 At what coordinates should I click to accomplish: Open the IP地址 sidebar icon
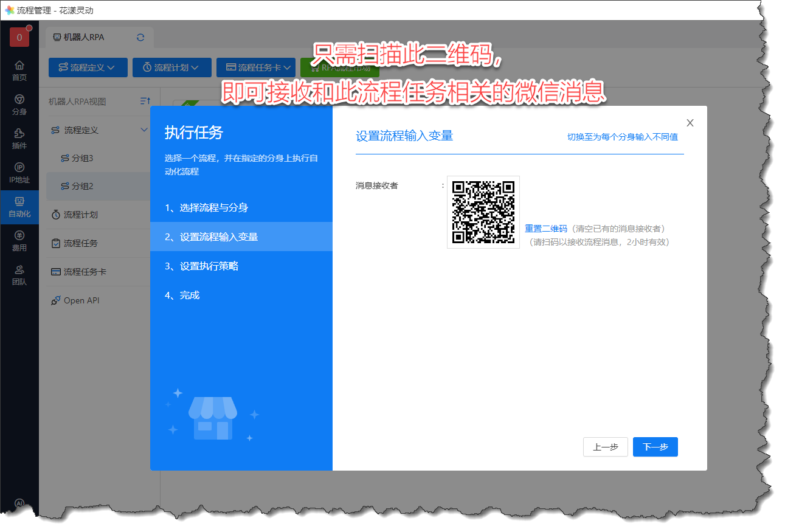coord(19,173)
